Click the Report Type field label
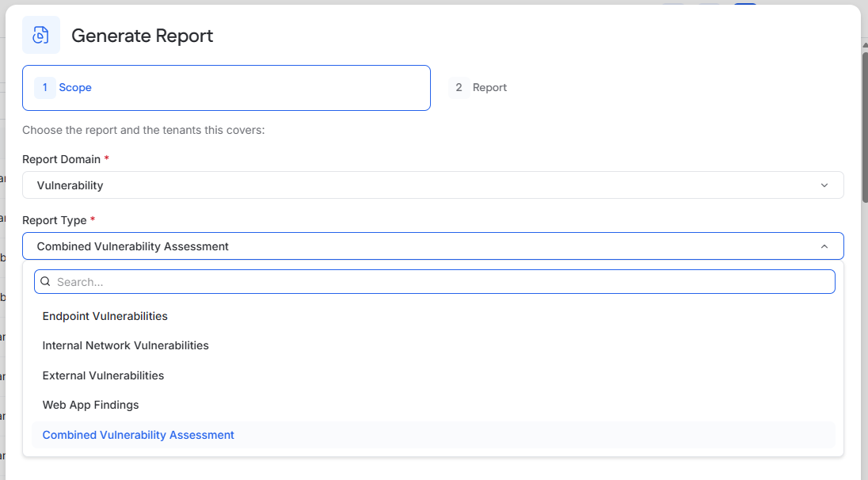 [54, 220]
